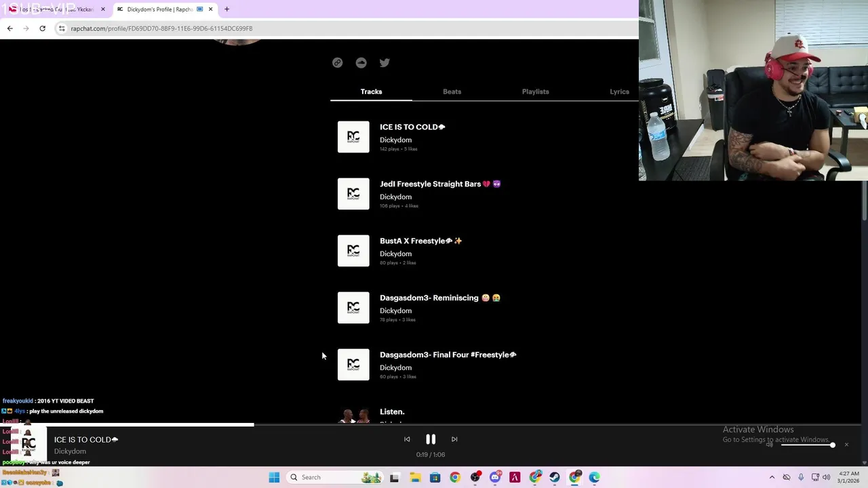Go back using the browser back arrow
868x488 pixels.
pos(9,28)
